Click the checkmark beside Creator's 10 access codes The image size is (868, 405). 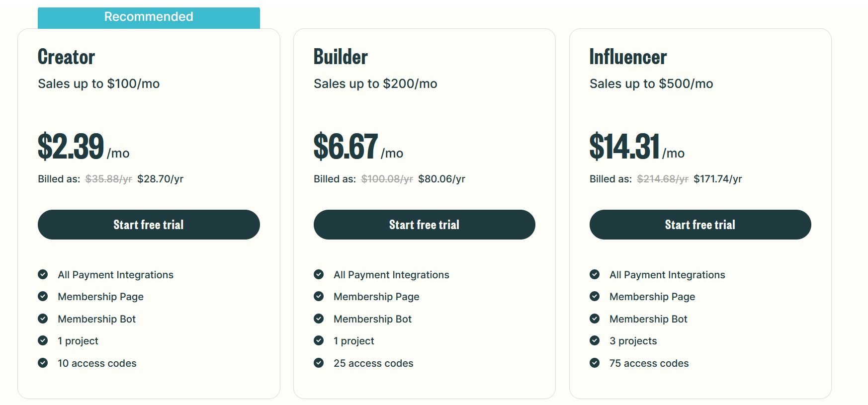[43, 363]
